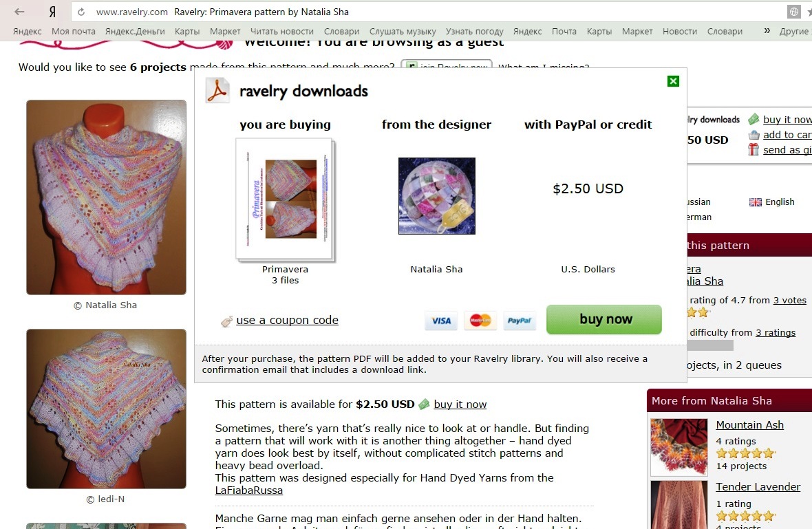Open the LaFiabaRussa link
Image resolution: width=812 pixels, height=529 pixels.
[x=248, y=490]
